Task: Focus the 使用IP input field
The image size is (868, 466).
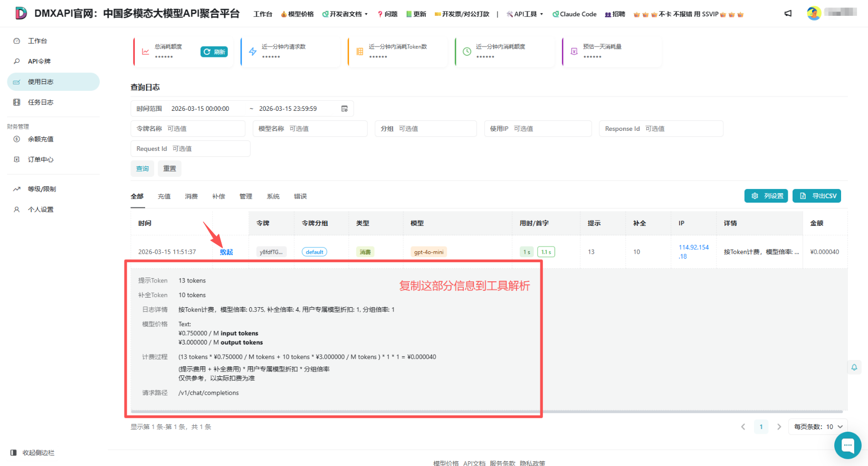Action: click(538, 129)
